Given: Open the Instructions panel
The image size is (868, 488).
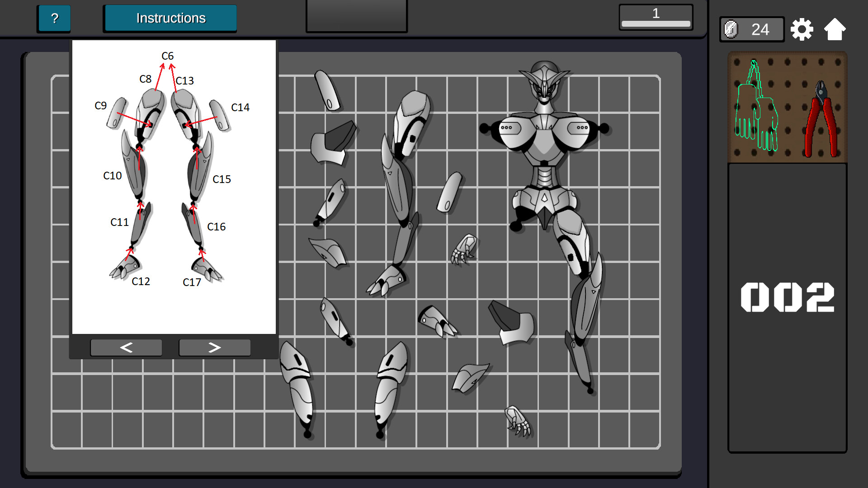Looking at the screenshot, I should coord(170,18).
